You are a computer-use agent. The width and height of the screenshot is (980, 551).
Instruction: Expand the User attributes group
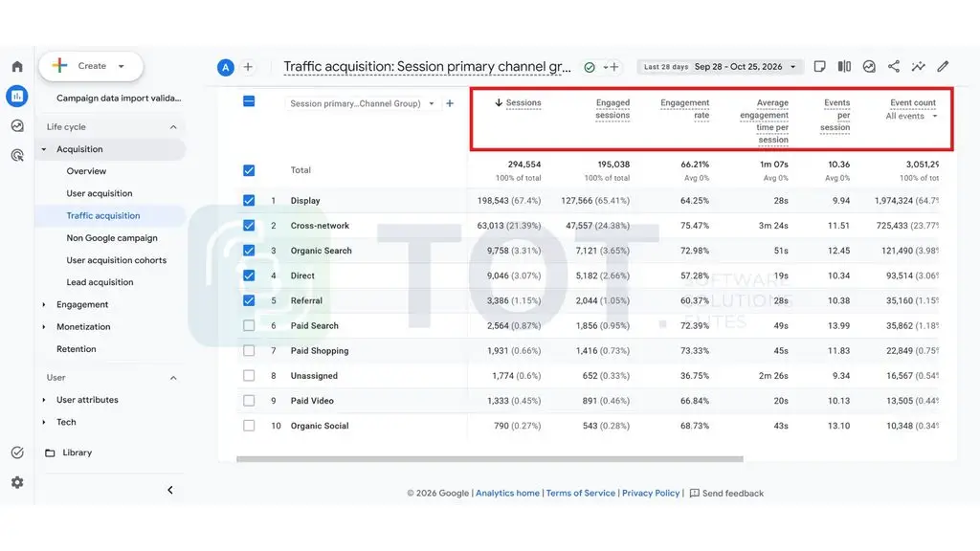coord(44,400)
